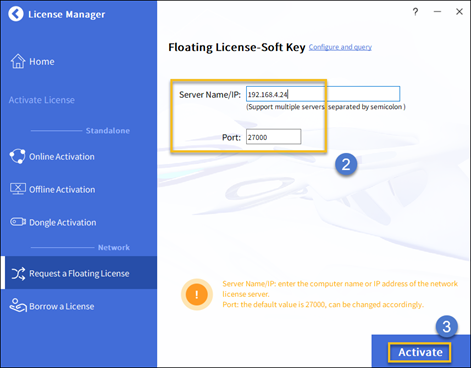Follow the Configure and query link
471x368 pixels.
340,47
